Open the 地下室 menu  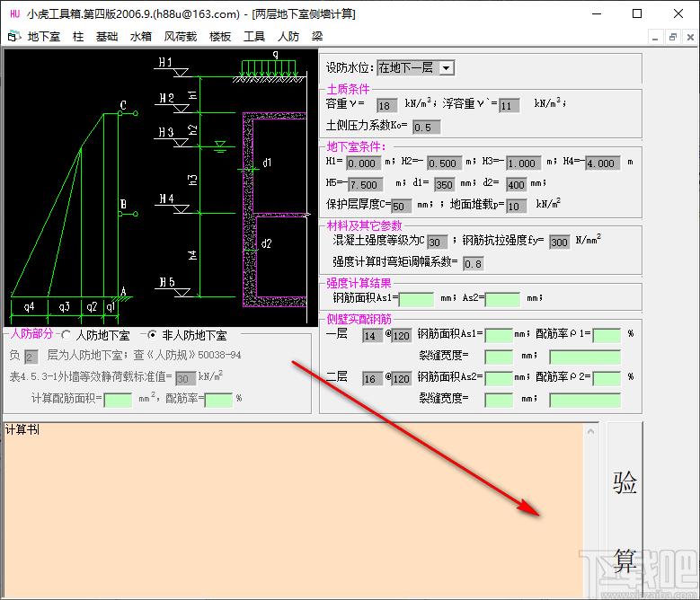point(44,37)
